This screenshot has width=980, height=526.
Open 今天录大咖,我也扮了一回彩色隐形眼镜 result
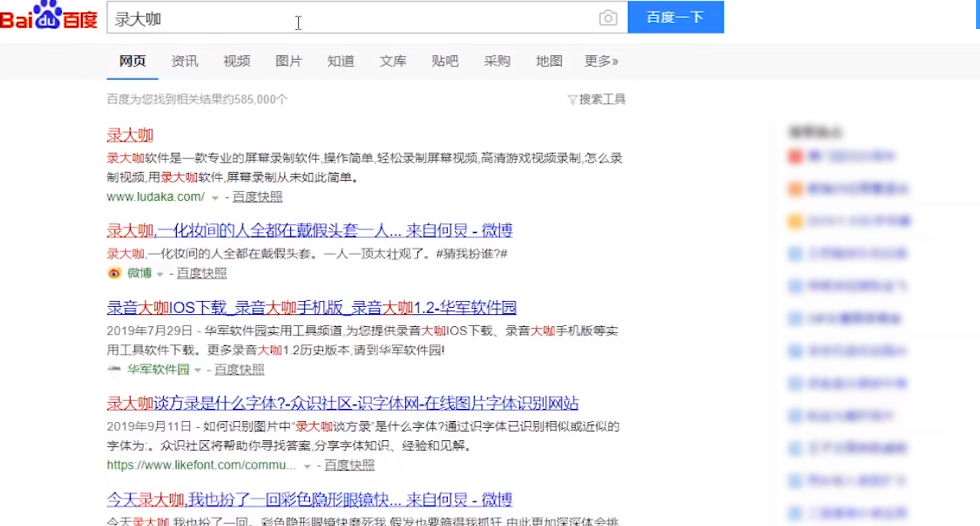tap(309, 500)
